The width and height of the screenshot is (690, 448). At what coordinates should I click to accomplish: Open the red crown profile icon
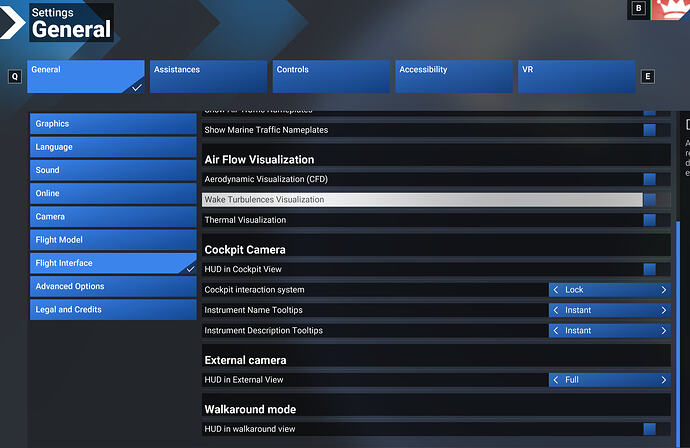point(671,10)
